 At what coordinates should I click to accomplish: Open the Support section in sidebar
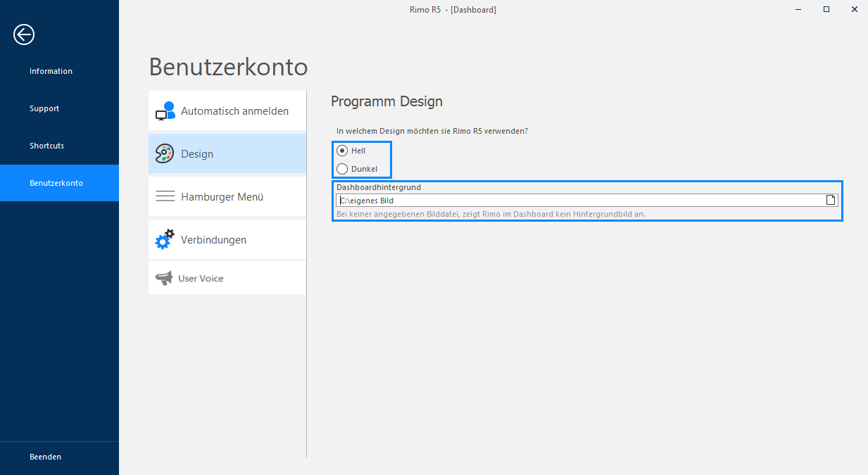[59, 108]
